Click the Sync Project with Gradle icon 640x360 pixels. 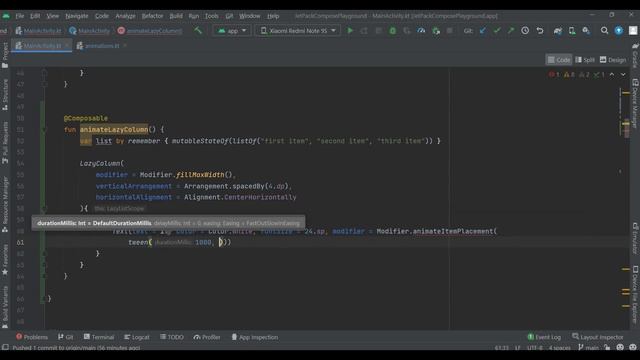pos(558,31)
